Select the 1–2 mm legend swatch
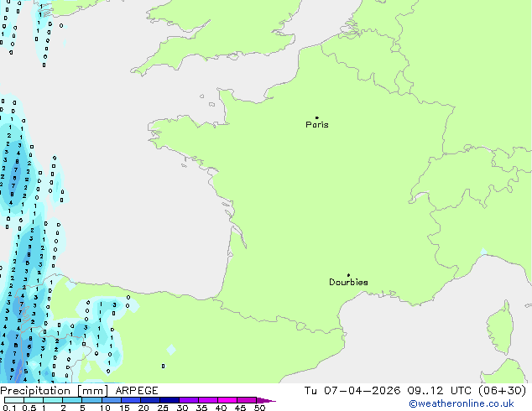The width and height of the screenshot is (532, 411). pos(53,400)
